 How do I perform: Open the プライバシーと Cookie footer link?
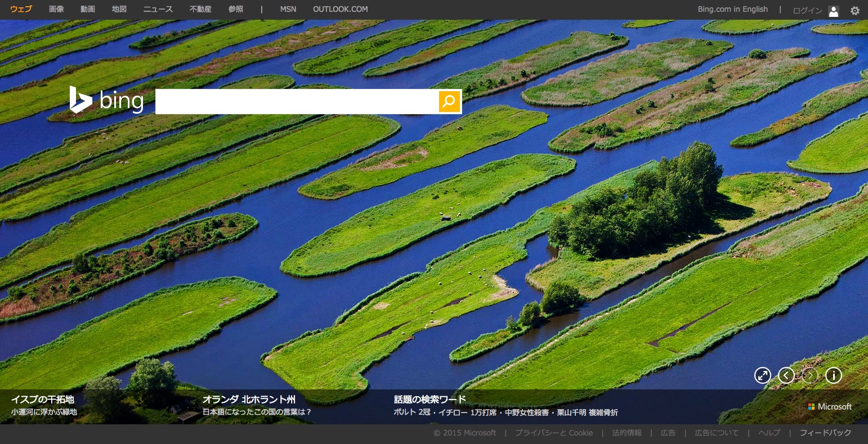pos(553,433)
